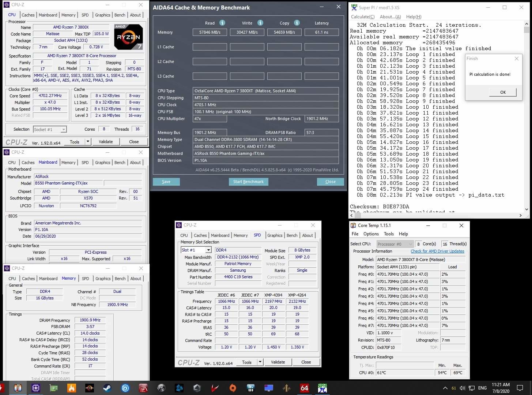Click Save button in AIDA64
Image resolution: width=532 pixels, height=395 pixels.
(166, 182)
